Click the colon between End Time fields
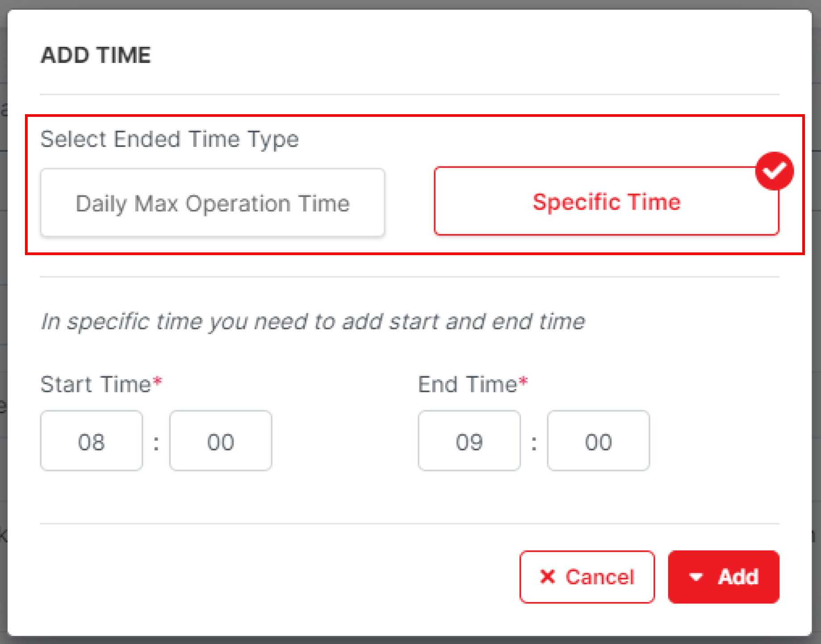This screenshot has height=644, width=821. coord(534,443)
